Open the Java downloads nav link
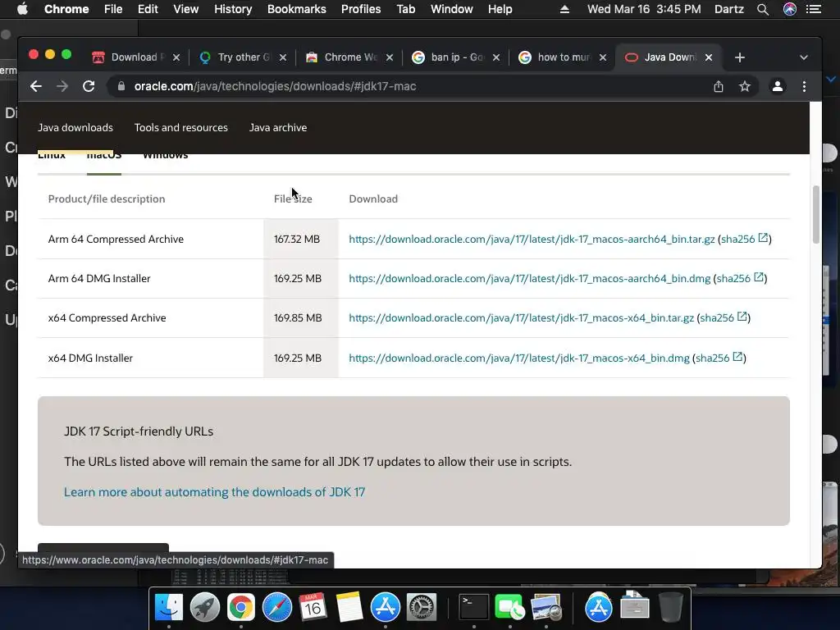The width and height of the screenshot is (840, 630). click(x=75, y=127)
